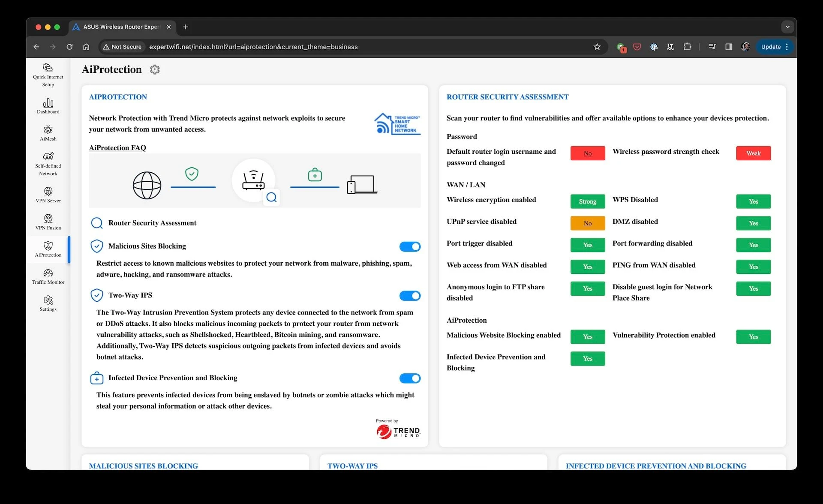
Task: Open the browser three-dot menu
Action: point(787,47)
